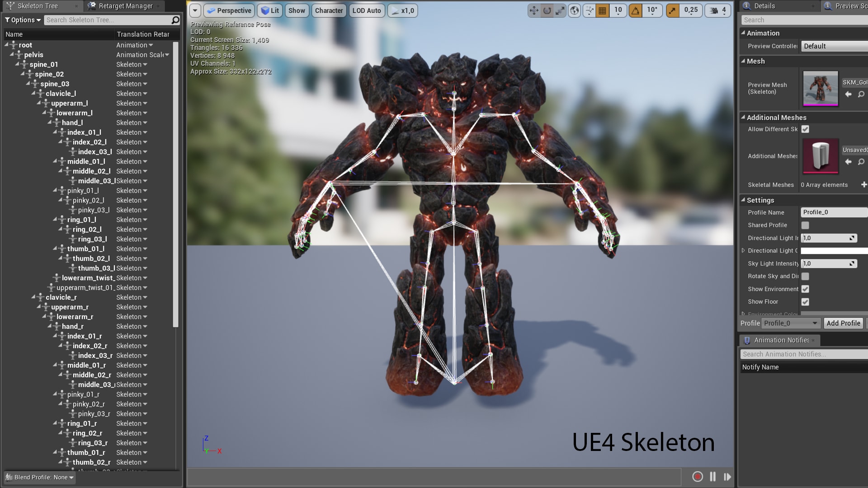
Task: Click the Add Profile button
Action: 843,323
